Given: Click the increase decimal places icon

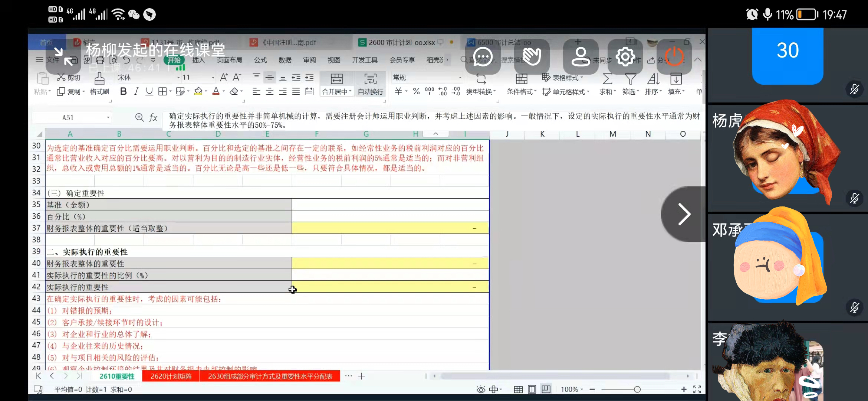Looking at the screenshot, I should point(443,91).
